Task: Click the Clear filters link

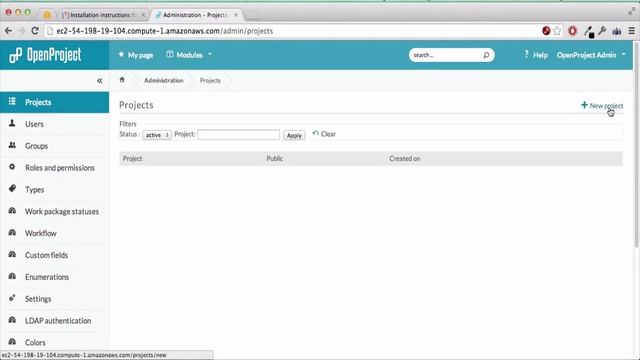Action: [324, 134]
